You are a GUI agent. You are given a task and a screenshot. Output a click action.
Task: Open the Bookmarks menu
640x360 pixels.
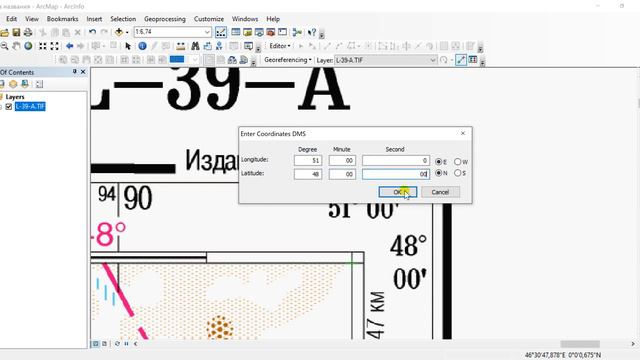tap(62, 19)
